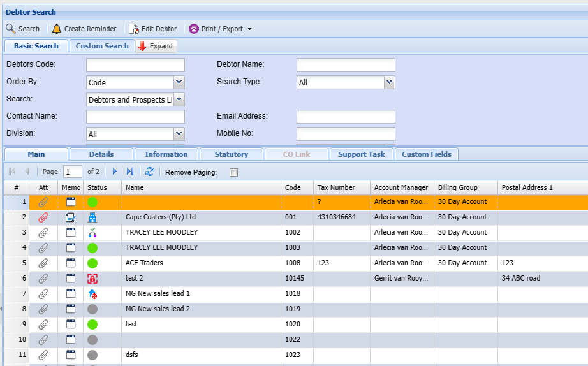Open the Search Type dropdown

click(x=389, y=82)
